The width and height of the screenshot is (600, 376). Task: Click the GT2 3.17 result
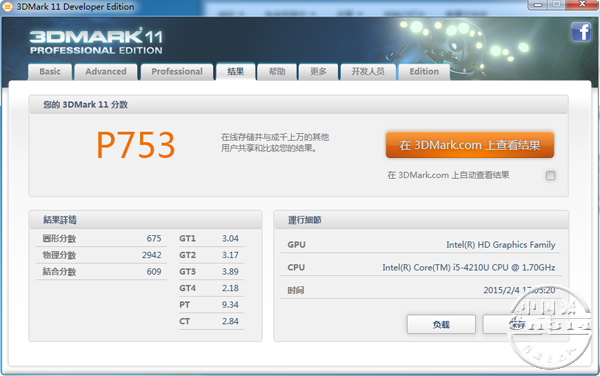[211, 255]
